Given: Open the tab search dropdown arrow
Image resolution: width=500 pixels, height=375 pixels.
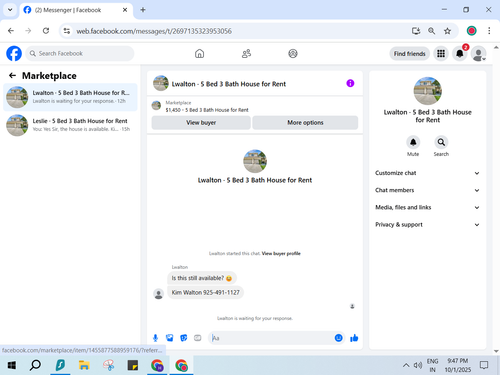Looking at the screenshot, I should click(x=10, y=10).
